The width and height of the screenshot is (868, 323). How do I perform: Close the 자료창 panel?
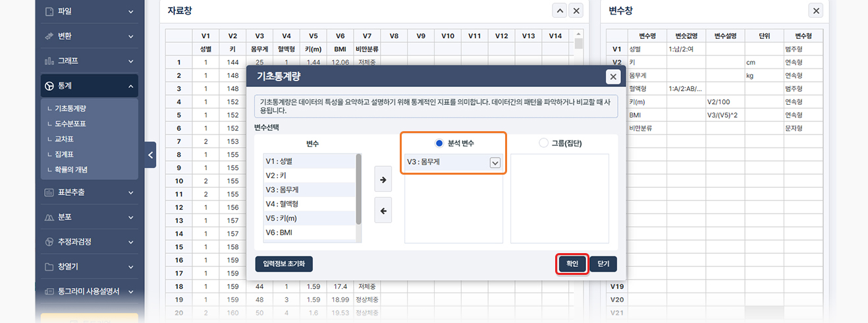(576, 11)
